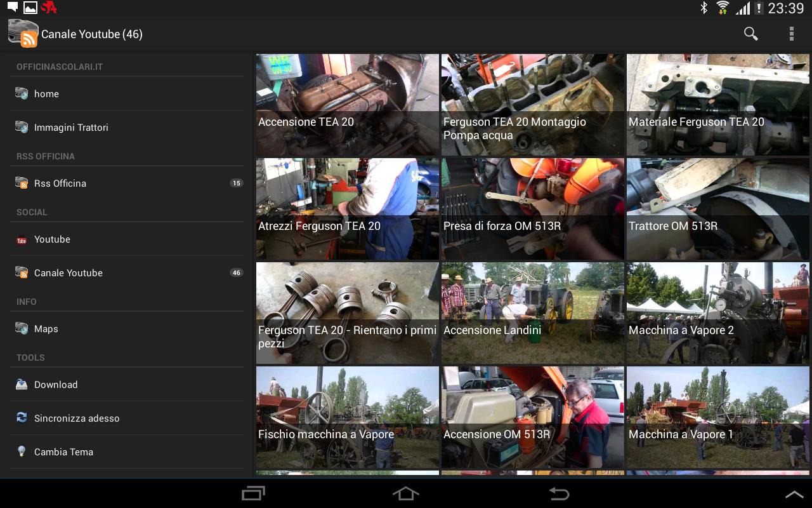Open Materiale Ferguson TEA 20 video
Screen dimensions: 812x508
point(718,105)
